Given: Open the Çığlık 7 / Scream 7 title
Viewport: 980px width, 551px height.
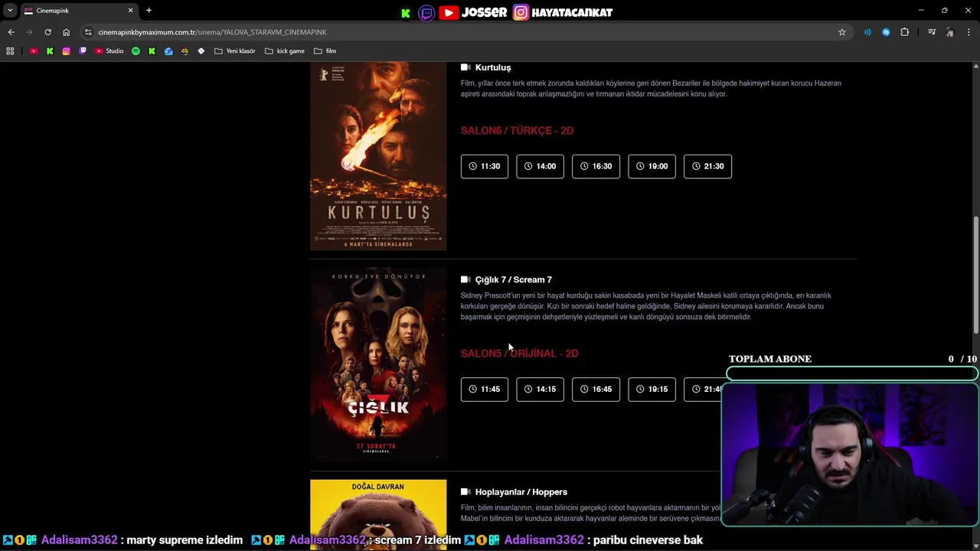Looking at the screenshot, I should (x=514, y=279).
